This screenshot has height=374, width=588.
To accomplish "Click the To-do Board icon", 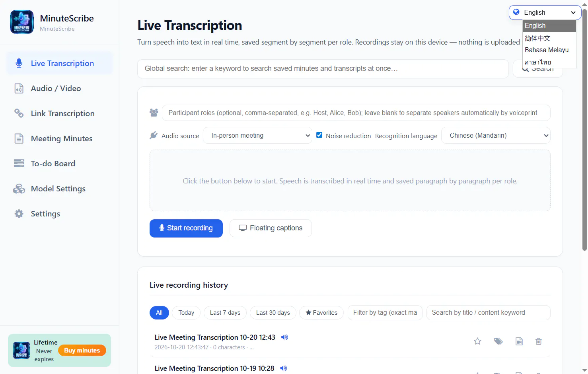I will click(19, 164).
